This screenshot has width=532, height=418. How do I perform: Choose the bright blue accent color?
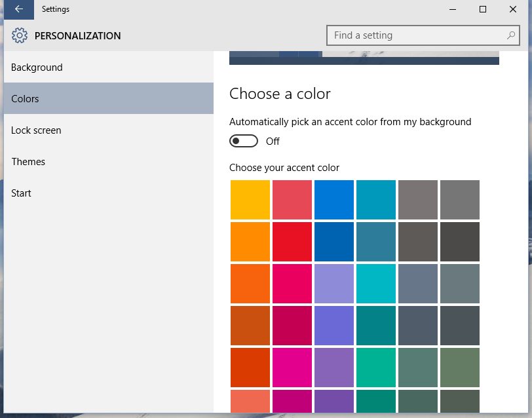[x=334, y=200]
